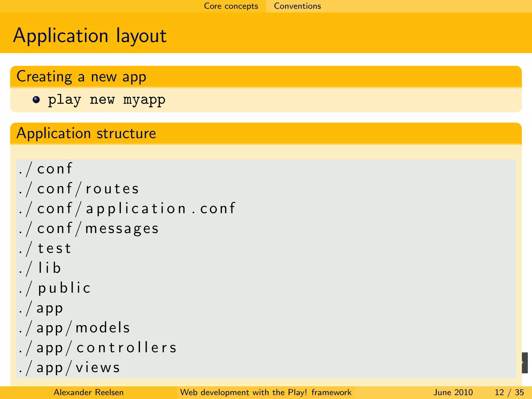The height and width of the screenshot is (399, 532).
Task: Click the Creating a new app header
Action: [81, 77]
